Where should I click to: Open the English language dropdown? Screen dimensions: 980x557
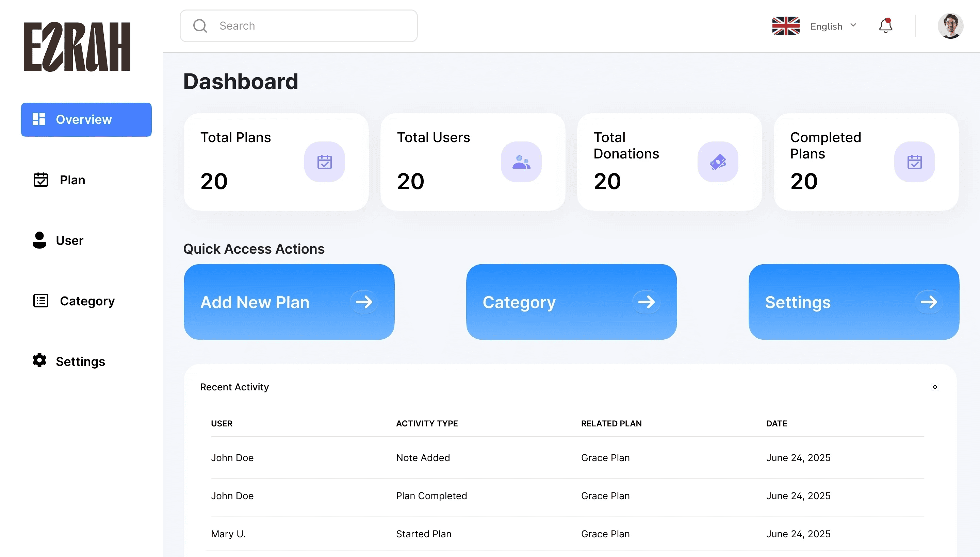pos(833,26)
